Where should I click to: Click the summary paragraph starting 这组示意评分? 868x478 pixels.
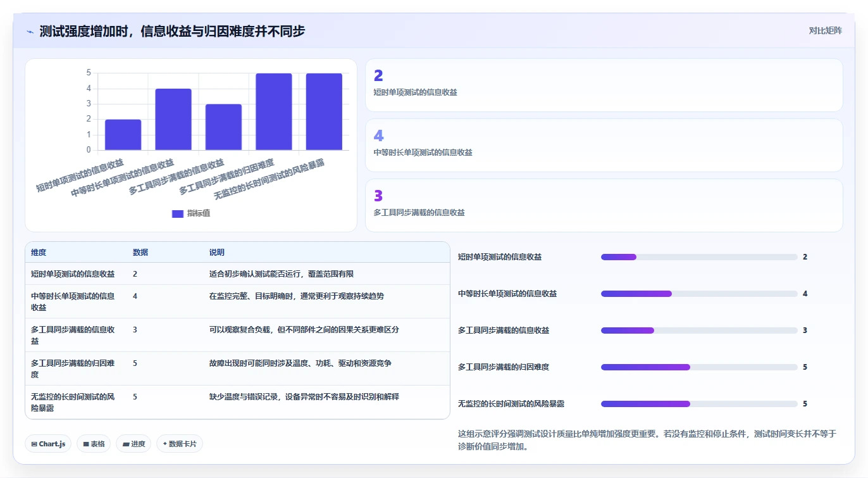click(647, 440)
